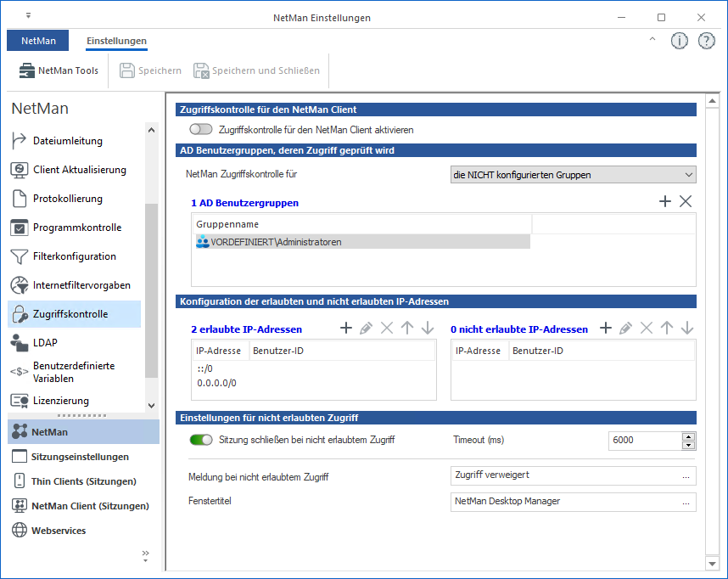
Task: Click the info icon in the title area
Action: coord(679,41)
